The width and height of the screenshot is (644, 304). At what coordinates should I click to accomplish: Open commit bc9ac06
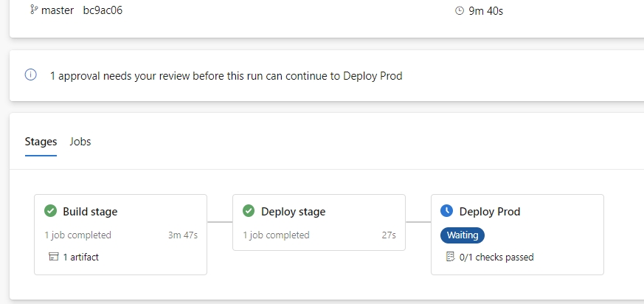click(x=103, y=10)
